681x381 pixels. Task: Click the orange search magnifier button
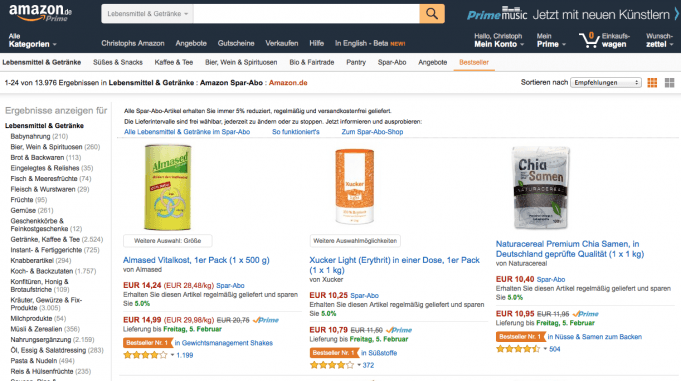(432, 14)
